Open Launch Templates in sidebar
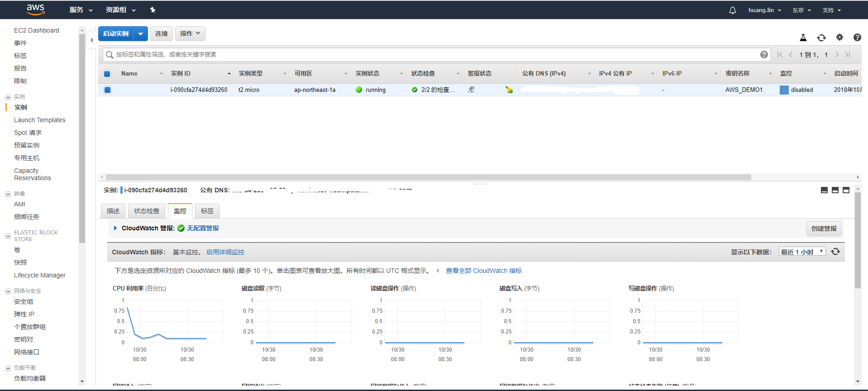 [x=40, y=120]
